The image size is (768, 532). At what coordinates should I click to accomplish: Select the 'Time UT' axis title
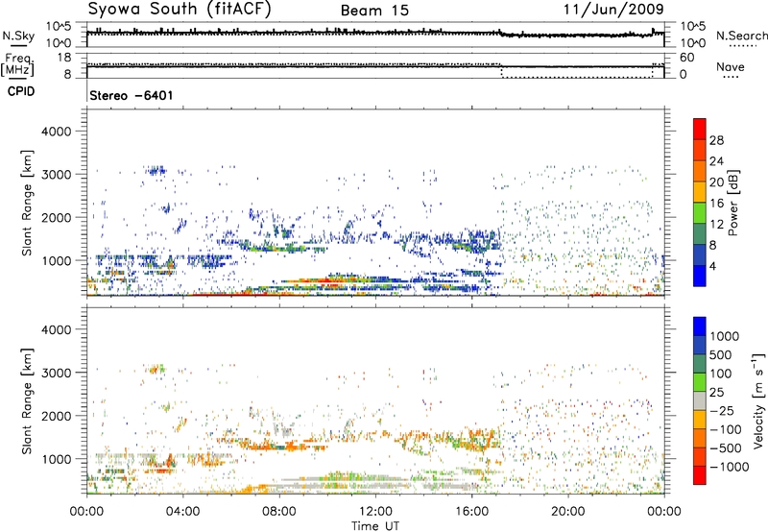tap(375, 525)
